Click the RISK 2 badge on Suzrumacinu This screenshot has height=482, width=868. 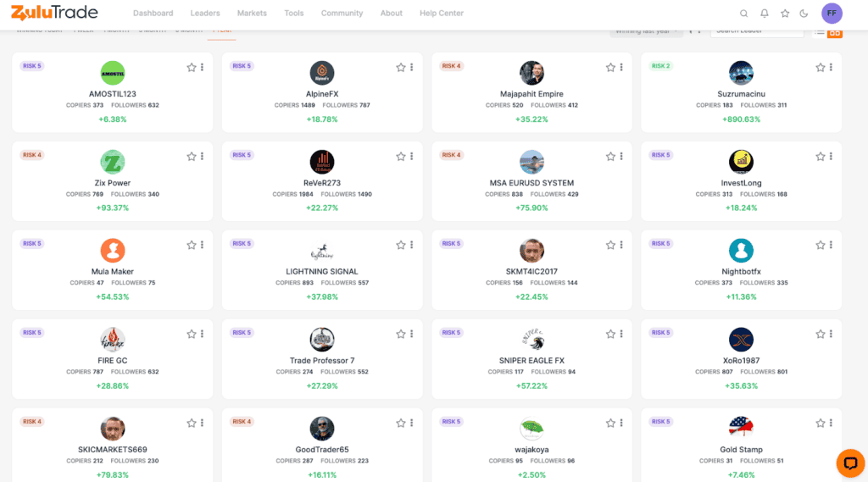point(661,66)
